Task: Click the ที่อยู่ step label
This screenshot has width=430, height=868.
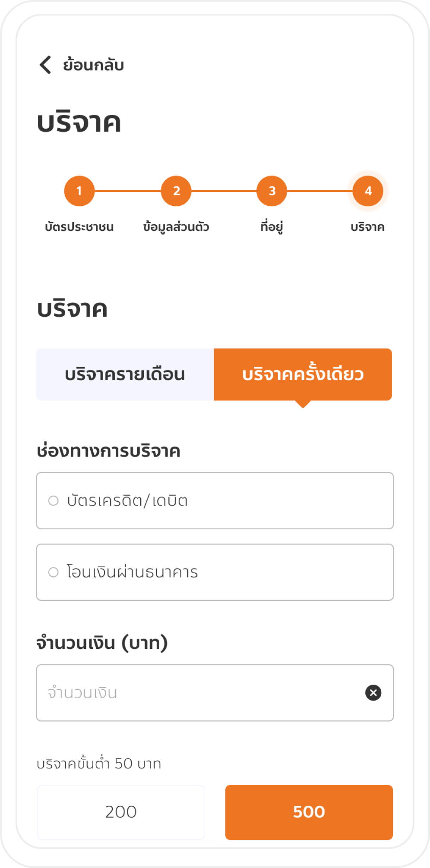Action: (272, 227)
